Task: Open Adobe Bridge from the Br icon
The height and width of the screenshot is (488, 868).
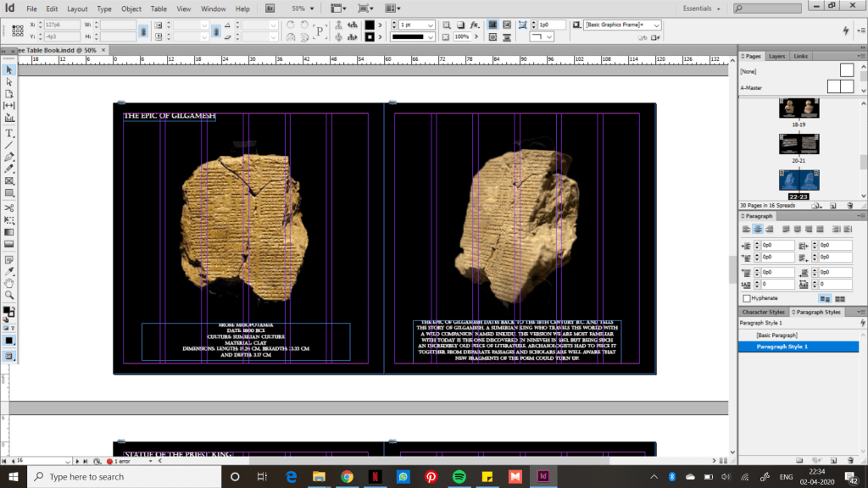Action: click(270, 8)
